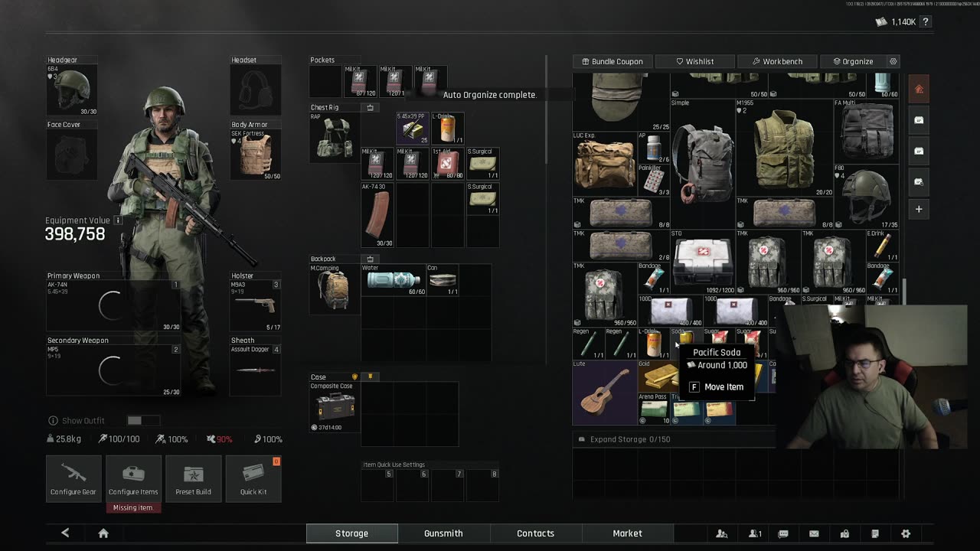Click the help question mark icon
This screenshot has height=551, width=980.
click(x=926, y=22)
